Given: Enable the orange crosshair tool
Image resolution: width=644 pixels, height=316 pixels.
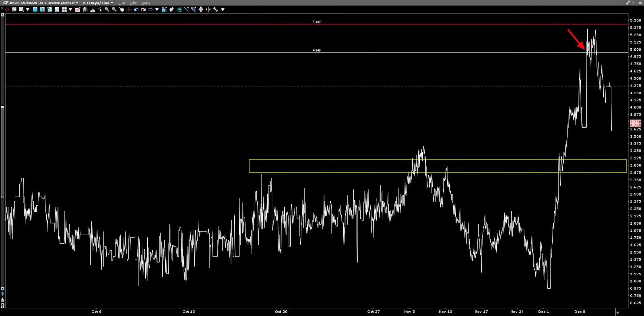Looking at the screenshot, I should pos(129,9).
